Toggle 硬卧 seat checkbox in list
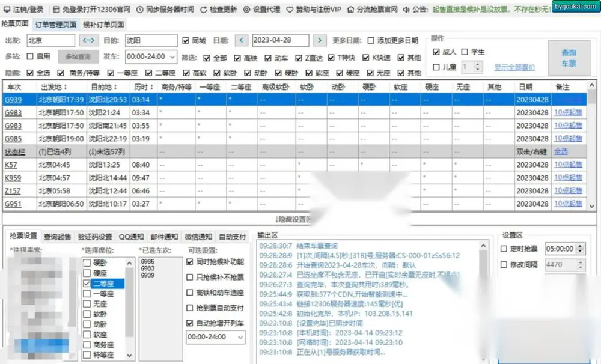The width and height of the screenshot is (601, 364). click(87, 263)
